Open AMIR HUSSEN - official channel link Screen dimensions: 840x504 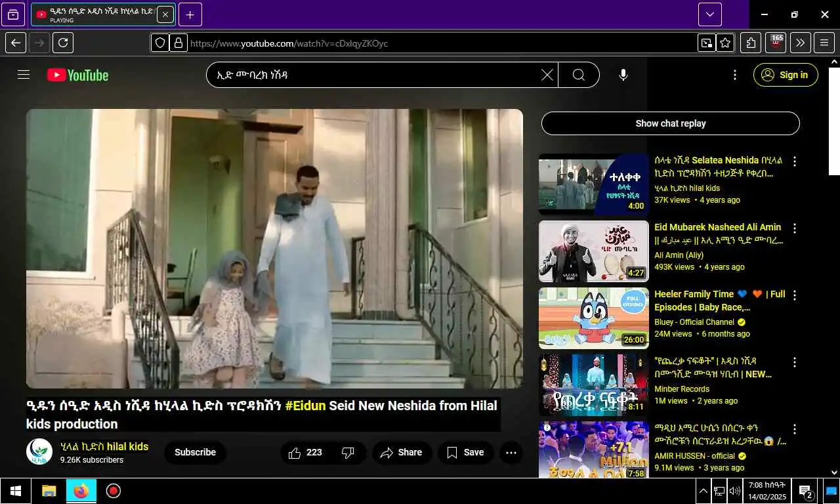694,456
